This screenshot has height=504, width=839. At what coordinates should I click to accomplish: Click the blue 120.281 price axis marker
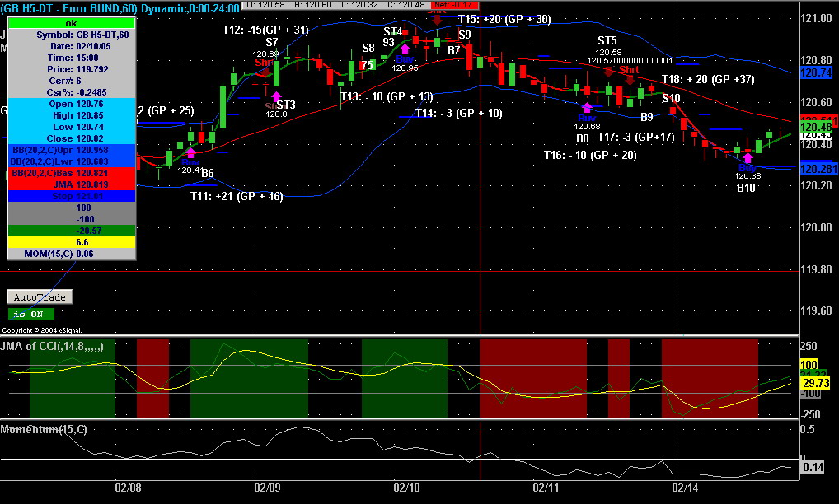coord(818,169)
